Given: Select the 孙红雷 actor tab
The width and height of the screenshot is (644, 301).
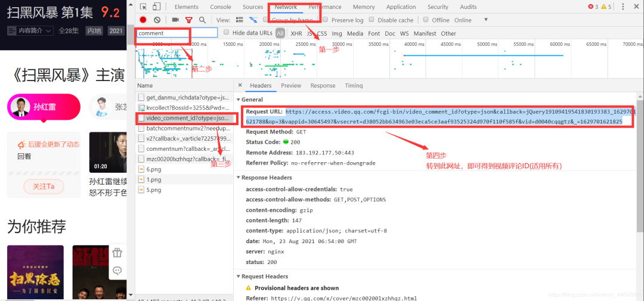Looking at the screenshot, I should coord(44,107).
